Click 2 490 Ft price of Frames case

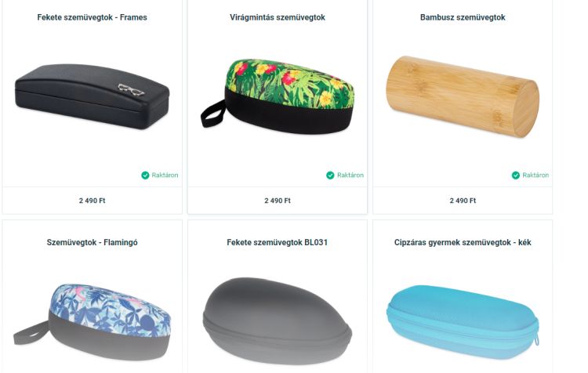coord(92,201)
